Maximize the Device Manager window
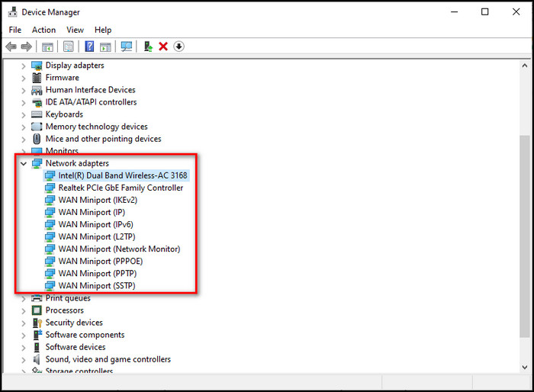The width and height of the screenshot is (534, 392). tap(485, 12)
